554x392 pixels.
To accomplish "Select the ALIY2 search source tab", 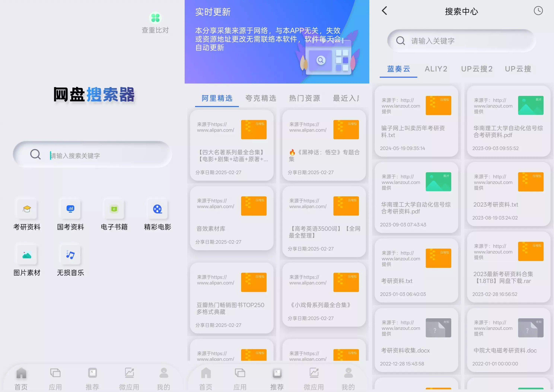I will coord(436,69).
